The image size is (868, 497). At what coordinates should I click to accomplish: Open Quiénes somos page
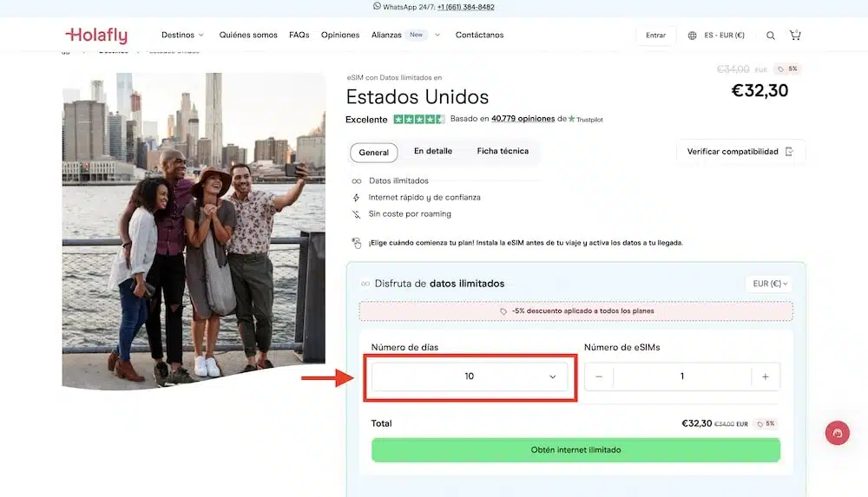point(248,35)
